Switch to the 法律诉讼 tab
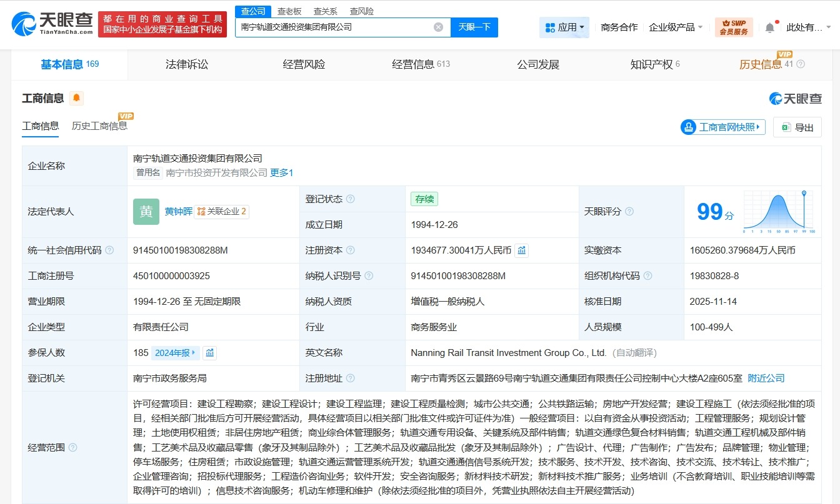 [x=185, y=64]
